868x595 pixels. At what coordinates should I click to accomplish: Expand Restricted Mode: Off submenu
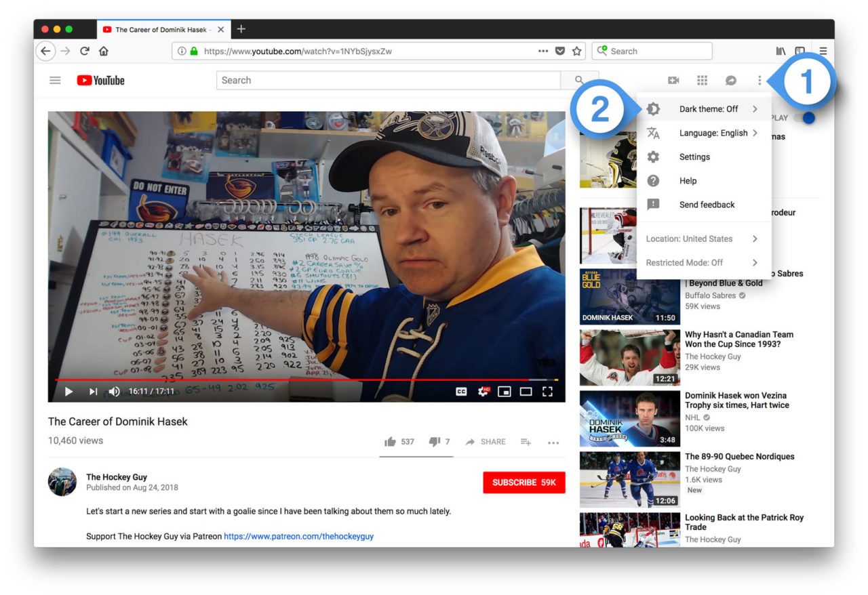704,262
